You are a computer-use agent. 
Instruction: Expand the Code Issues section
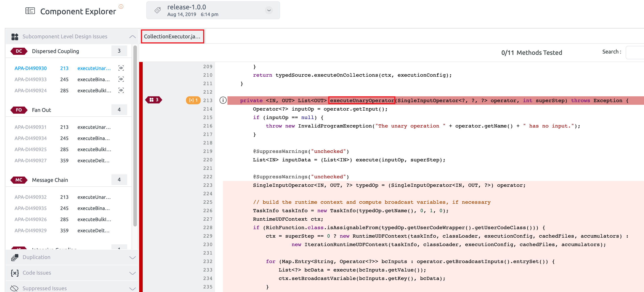point(132,273)
